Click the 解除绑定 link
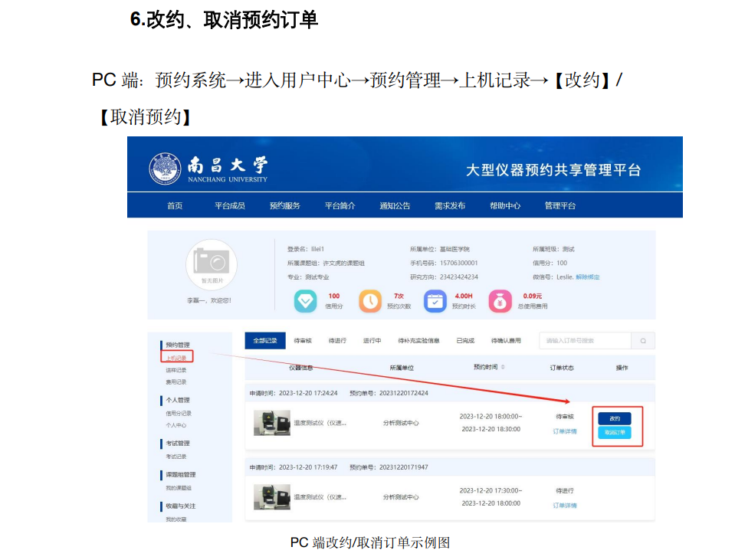735x560 pixels. (x=587, y=277)
